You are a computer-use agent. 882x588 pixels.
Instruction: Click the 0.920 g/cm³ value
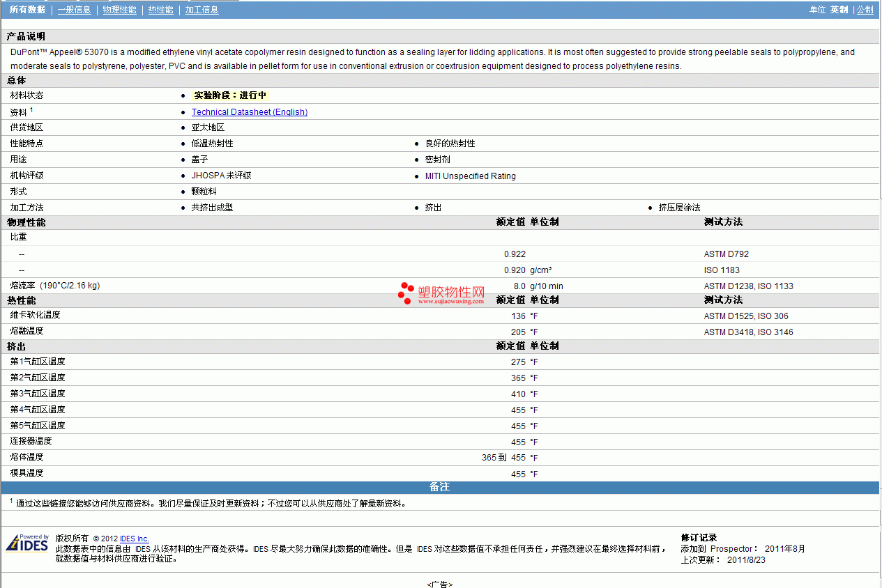[x=529, y=270]
